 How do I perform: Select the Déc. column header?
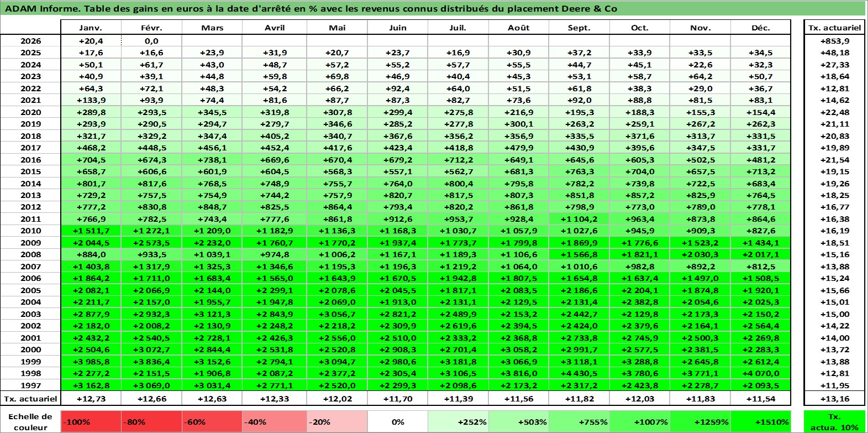coord(761,28)
